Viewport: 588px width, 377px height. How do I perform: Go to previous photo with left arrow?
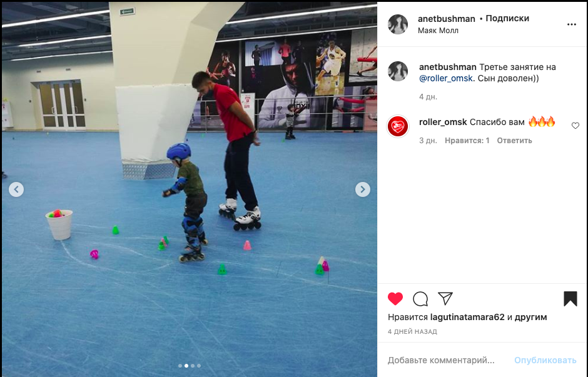[x=16, y=189]
